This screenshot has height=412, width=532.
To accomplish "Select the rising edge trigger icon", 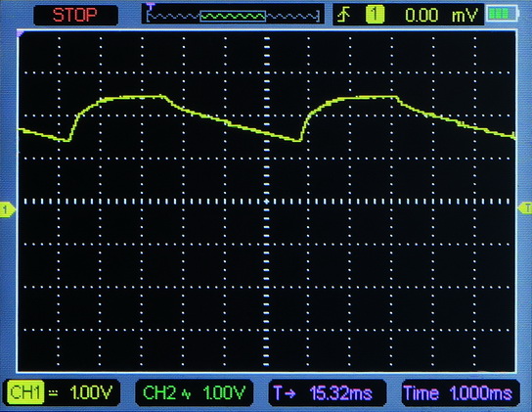I will click(344, 15).
